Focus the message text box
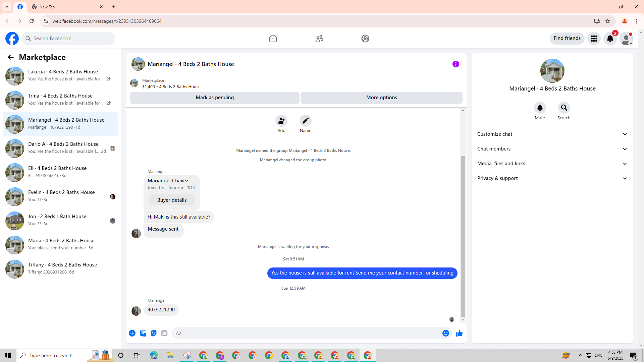Screen dimensions: 644x362 [307, 333]
